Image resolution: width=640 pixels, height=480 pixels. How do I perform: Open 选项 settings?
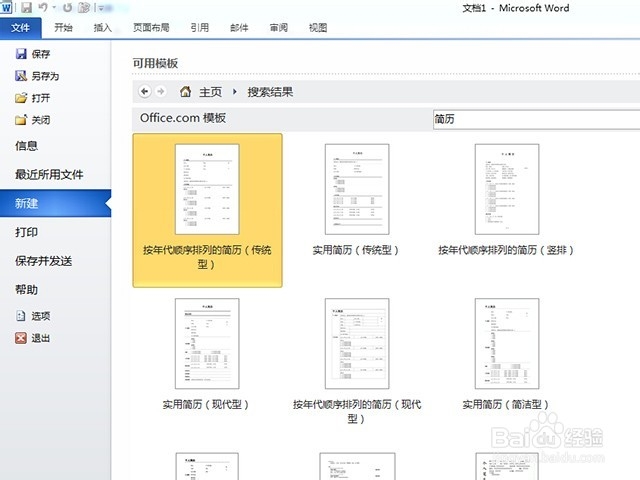click(33, 316)
